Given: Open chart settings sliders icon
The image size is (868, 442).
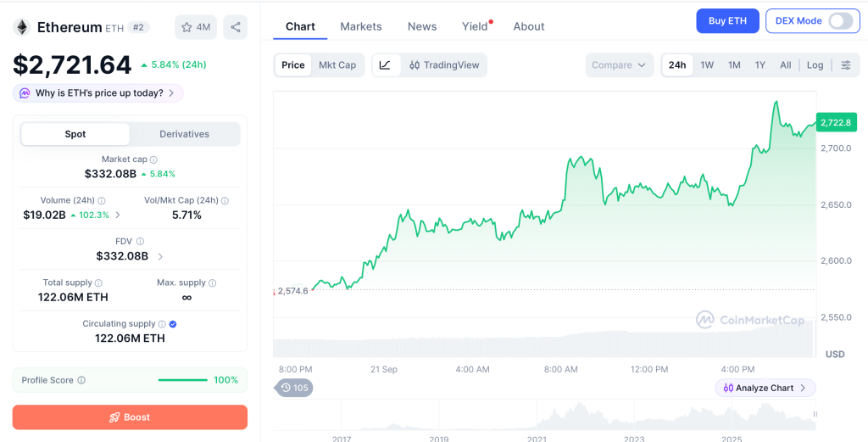Looking at the screenshot, I should (846, 64).
